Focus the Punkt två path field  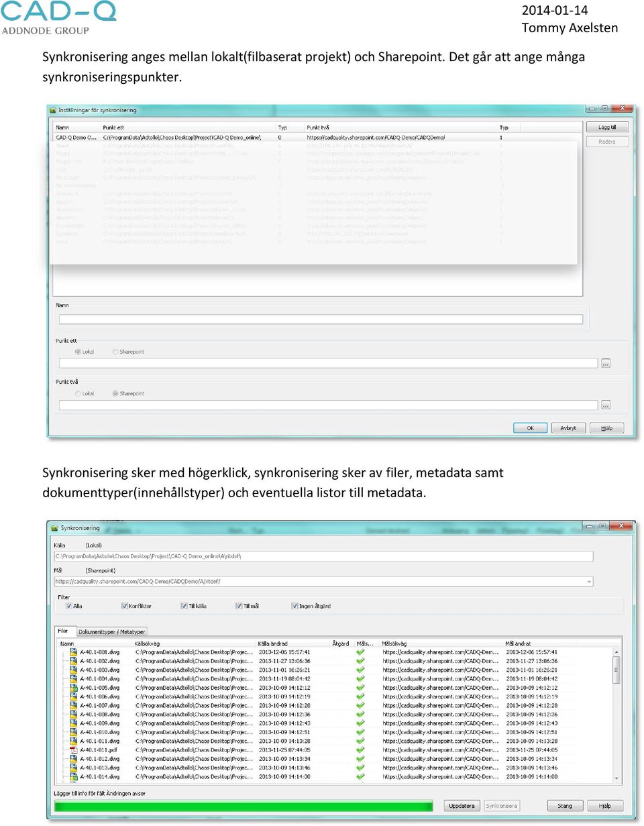coord(328,405)
